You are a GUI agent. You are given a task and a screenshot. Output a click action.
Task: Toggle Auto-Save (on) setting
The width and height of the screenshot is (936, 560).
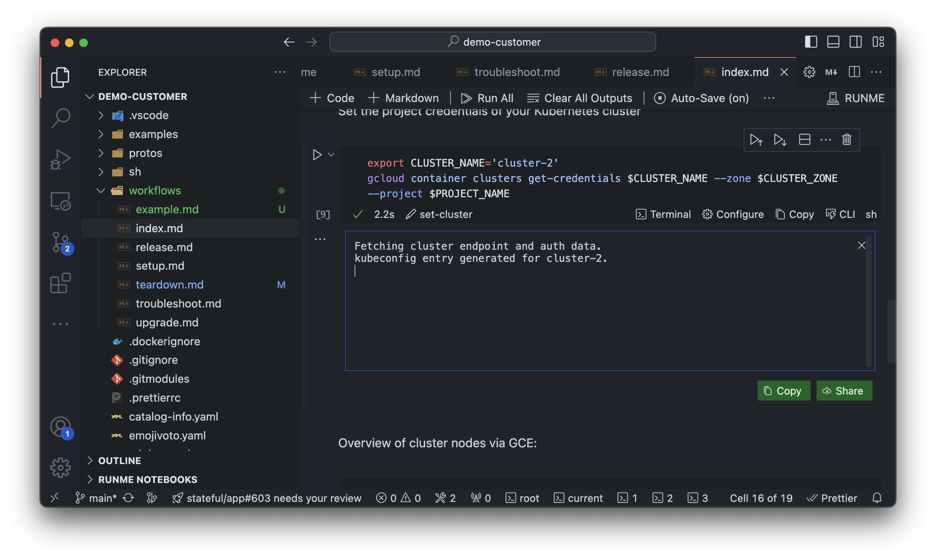point(701,98)
